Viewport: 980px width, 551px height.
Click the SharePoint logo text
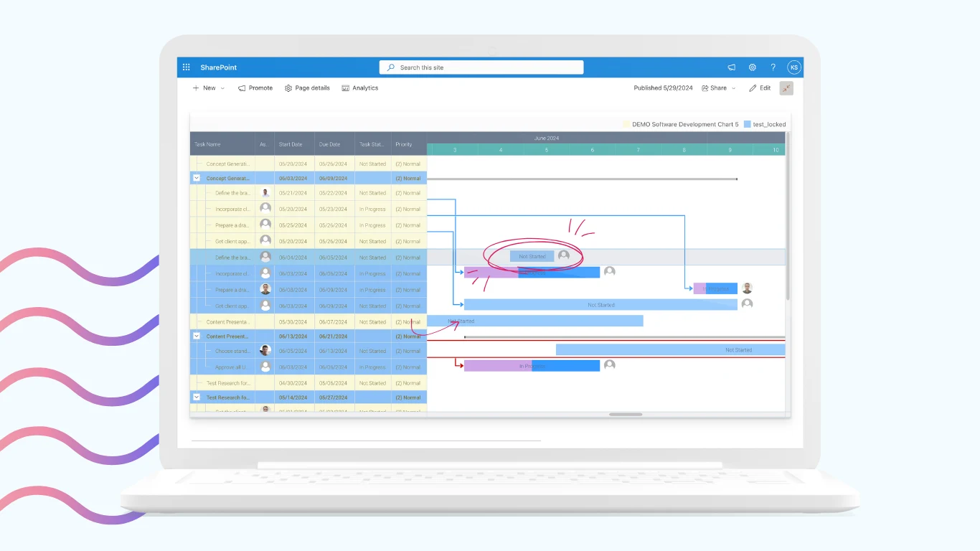click(219, 67)
